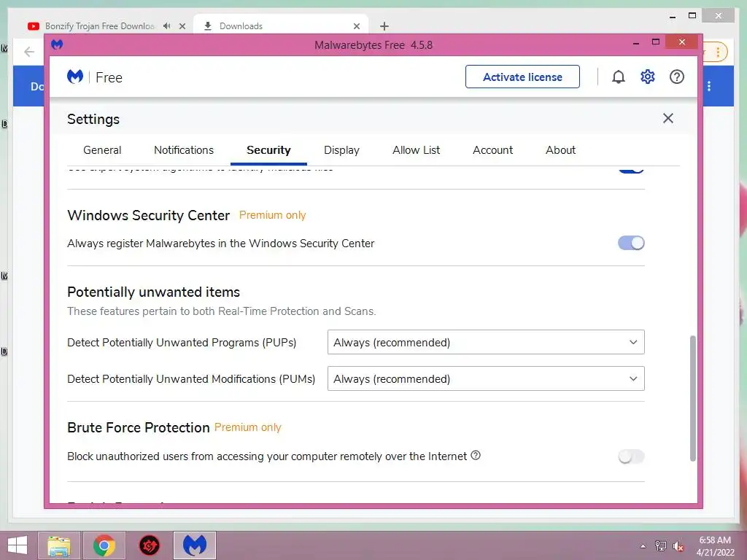Screen dimensions: 747x560
Task: Click the muted volume icon in tray
Action: click(x=678, y=546)
